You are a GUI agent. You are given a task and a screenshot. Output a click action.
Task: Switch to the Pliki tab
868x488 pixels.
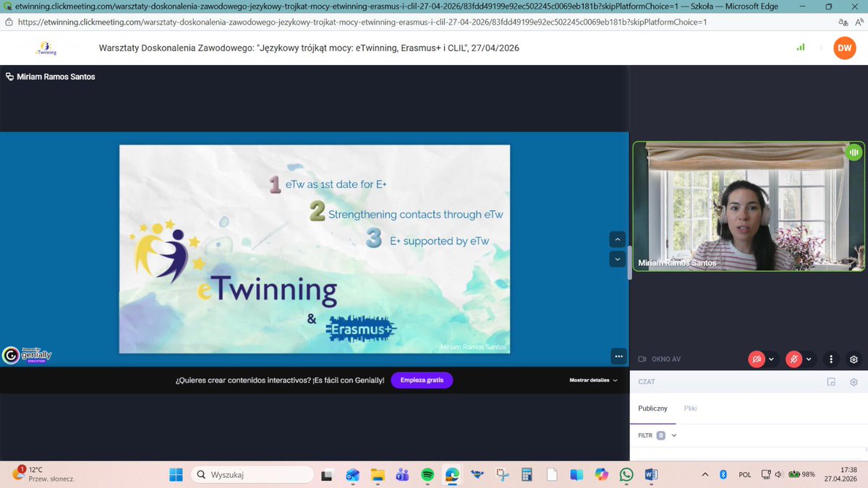pyautogui.click(x=690, y=408)
